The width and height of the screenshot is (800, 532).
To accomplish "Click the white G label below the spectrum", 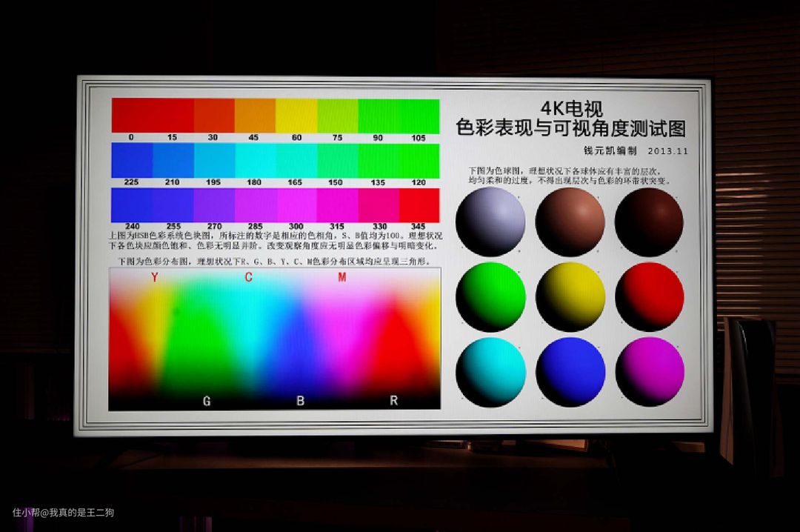I will coord(207,401).
